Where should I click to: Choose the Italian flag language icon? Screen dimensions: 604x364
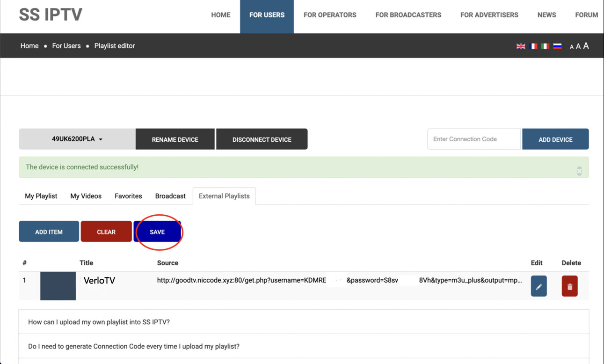point(545,46)
